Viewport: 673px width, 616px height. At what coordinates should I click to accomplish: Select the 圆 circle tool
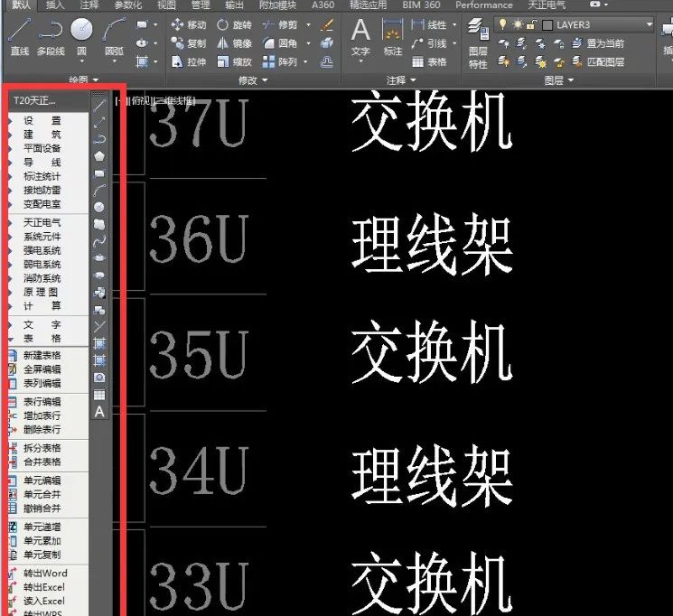[81, 37]
